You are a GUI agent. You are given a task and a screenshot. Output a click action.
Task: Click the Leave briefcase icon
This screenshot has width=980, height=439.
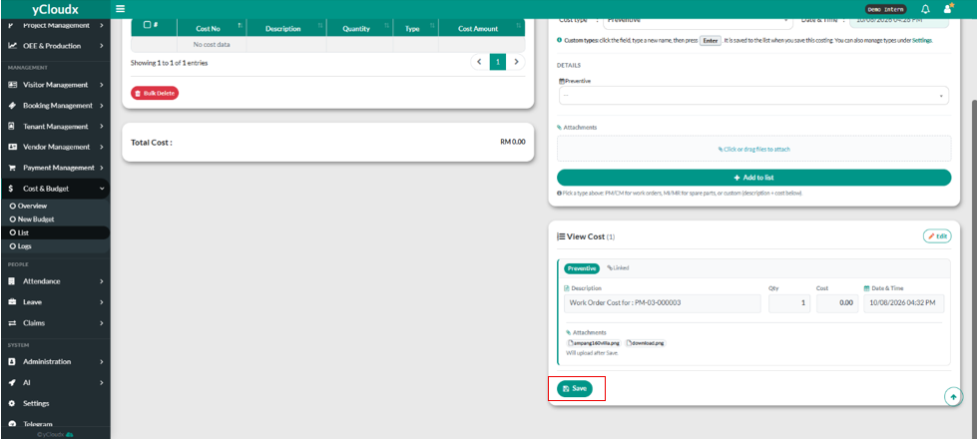12,302
